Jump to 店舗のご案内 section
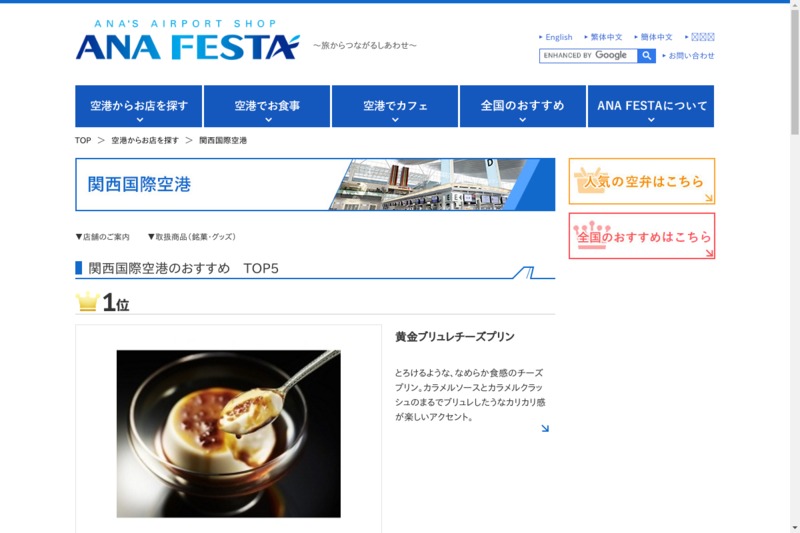 [x=103, y=237]
